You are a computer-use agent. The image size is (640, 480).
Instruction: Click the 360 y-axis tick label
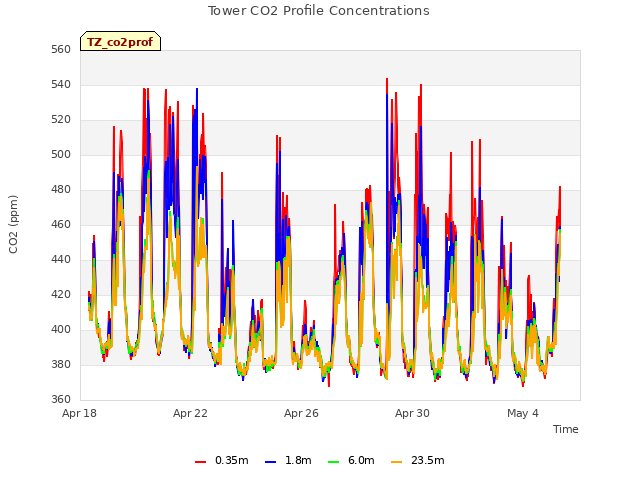pos(61,399)
